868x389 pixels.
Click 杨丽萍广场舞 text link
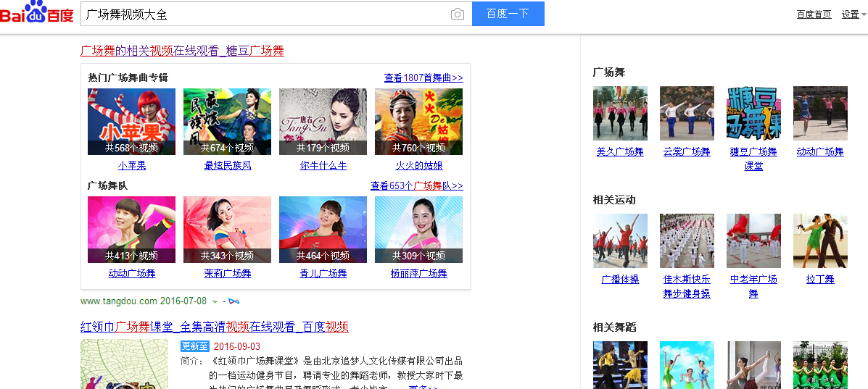419,273
